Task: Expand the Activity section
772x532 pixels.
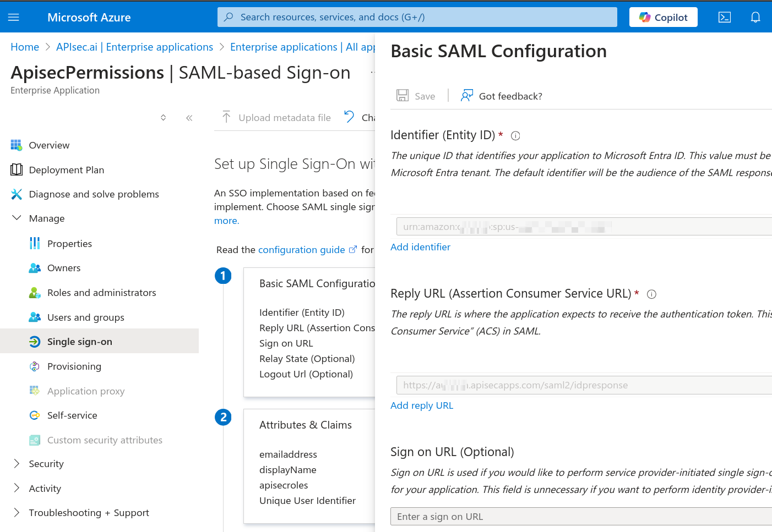Action: [17, 489]
